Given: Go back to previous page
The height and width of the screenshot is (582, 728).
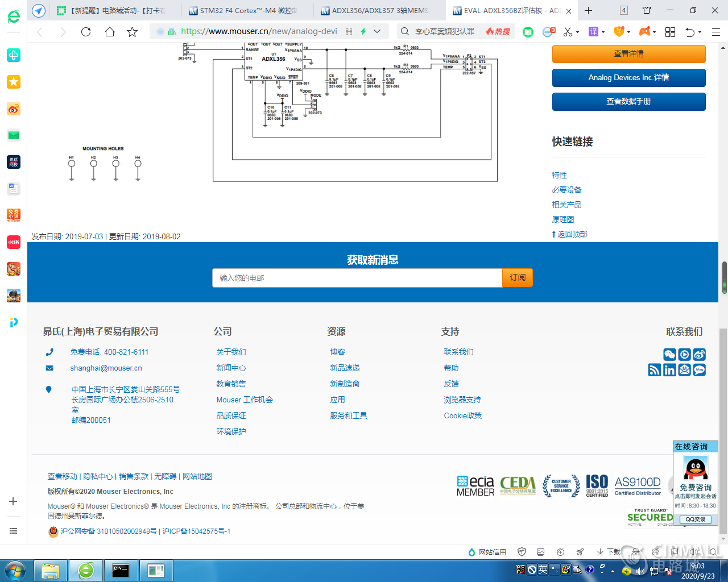Looking at the screenshot, I should 40,32.
